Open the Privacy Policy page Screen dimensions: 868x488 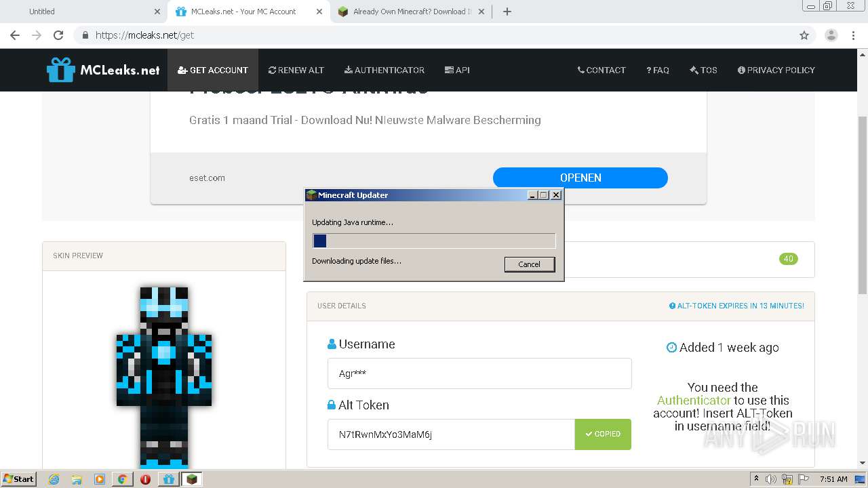point(776,70)
